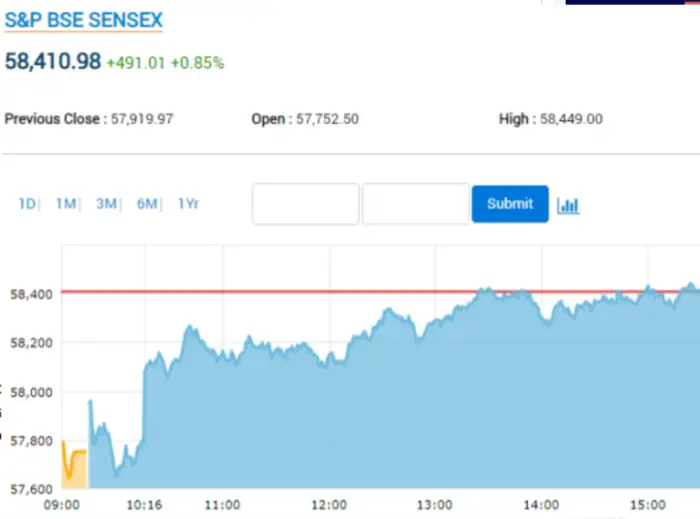Click the 58,200 price axis label
Image resolution: width=700 pixels, height=519 pixels.
pos(30,343)
